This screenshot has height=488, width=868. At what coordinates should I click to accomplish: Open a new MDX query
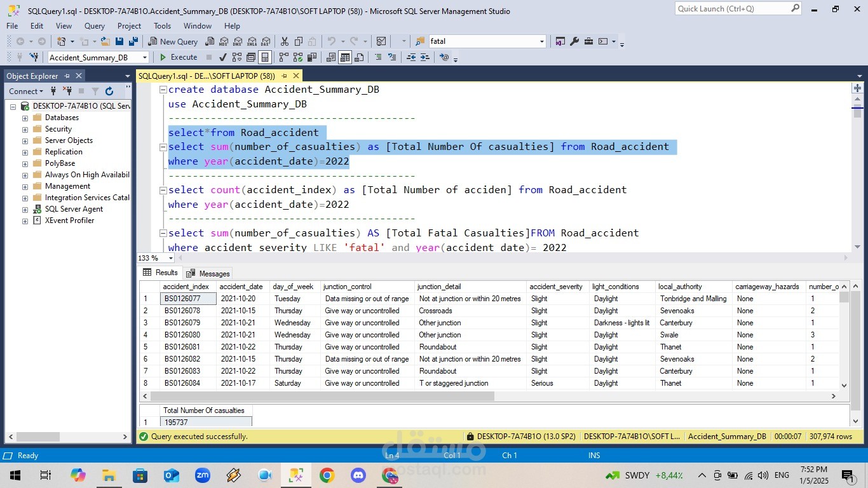pos(224,41)
